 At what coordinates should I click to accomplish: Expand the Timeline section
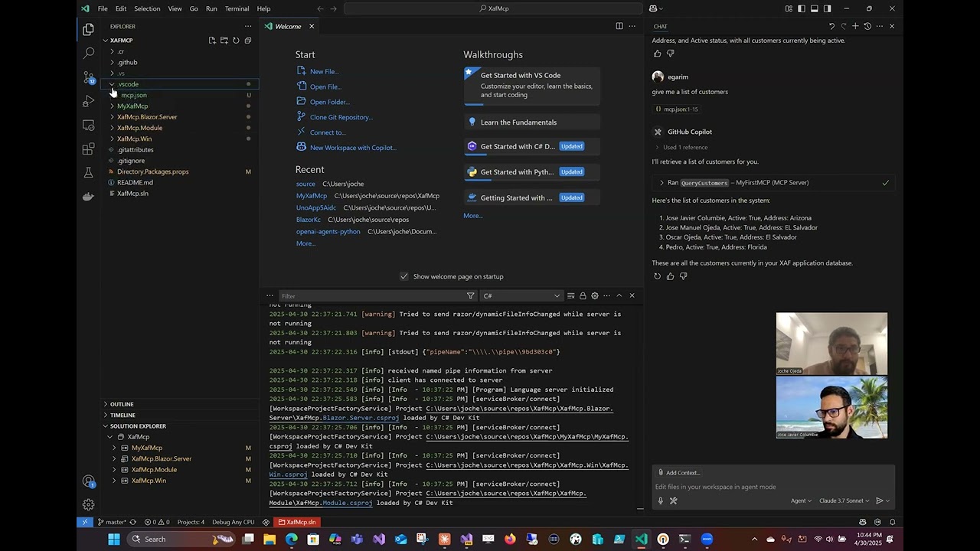pyautogui.click(x=180, y=415)
